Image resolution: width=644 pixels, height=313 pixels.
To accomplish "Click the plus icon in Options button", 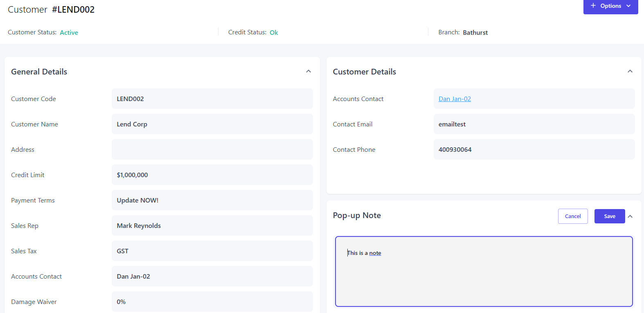I will 593,6.
